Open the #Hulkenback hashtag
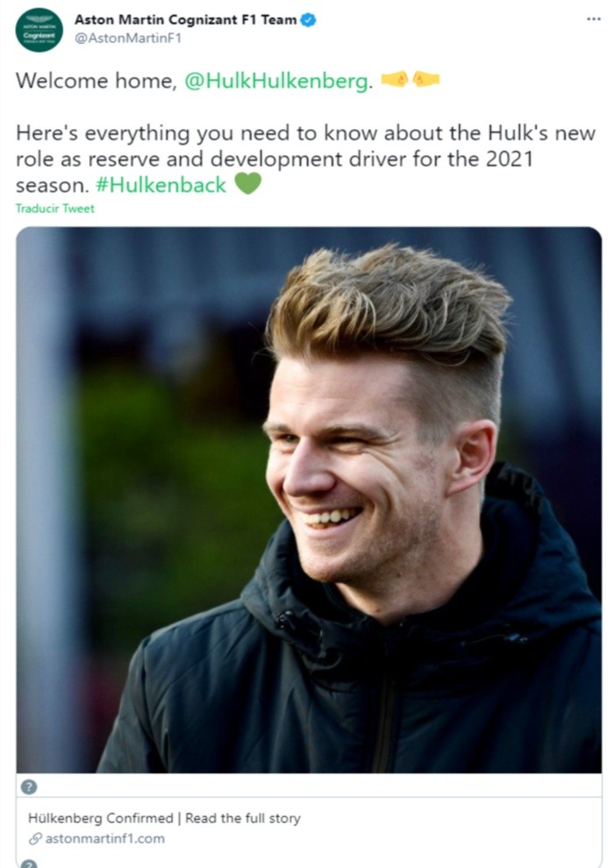 (x=161, y=185)
